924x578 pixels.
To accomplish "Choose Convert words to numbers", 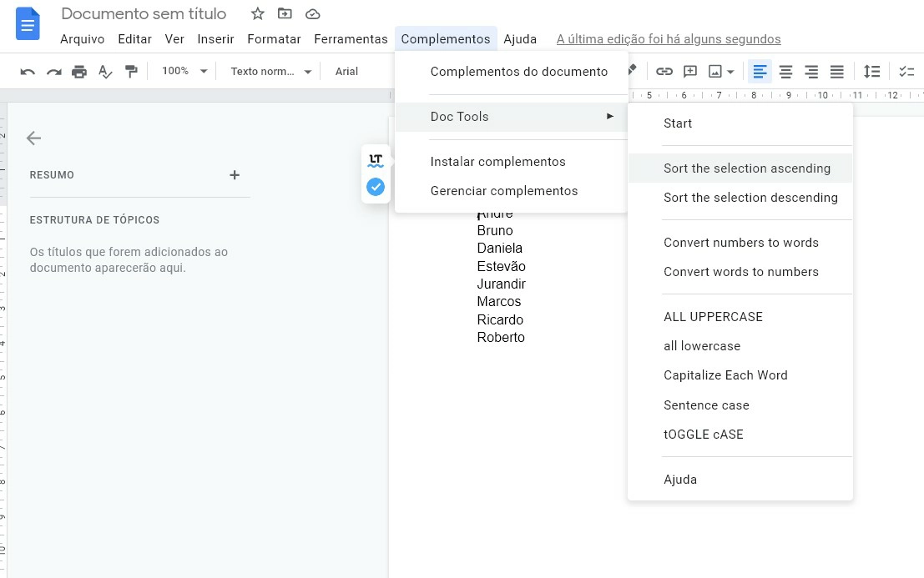I will click(x=740, y=272).
